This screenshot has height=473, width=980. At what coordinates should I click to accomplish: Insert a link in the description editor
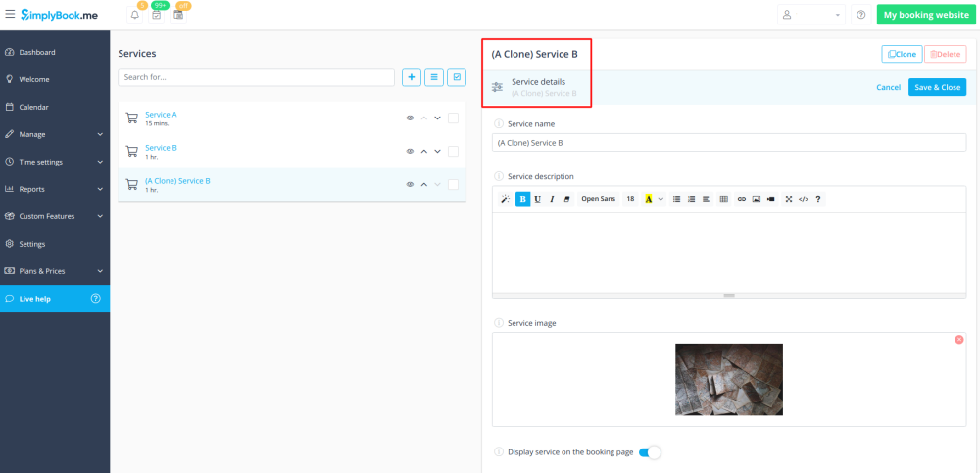[741, 199]
